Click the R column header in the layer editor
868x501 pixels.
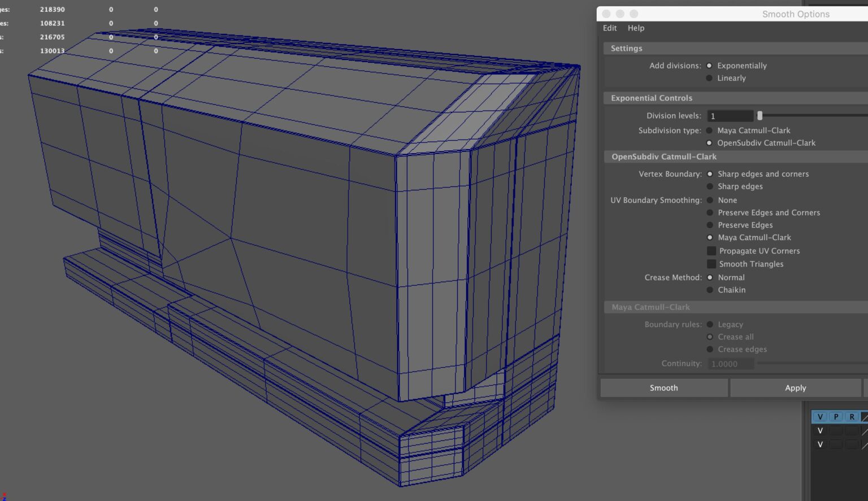pyautogui.click(x=852, y=416)
